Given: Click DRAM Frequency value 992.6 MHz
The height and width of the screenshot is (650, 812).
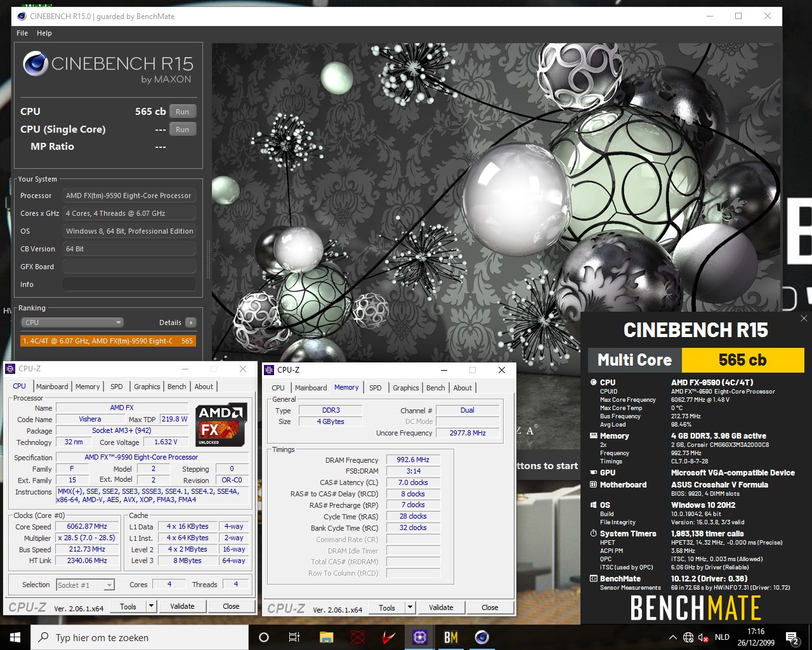Looking at the screenshot, I should click(x=413, y=460).
